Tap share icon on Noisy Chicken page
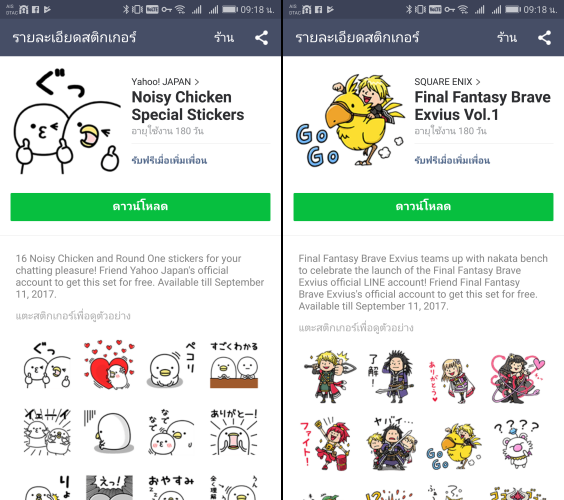This screenshot has height=500, width=564. [261, 38]
